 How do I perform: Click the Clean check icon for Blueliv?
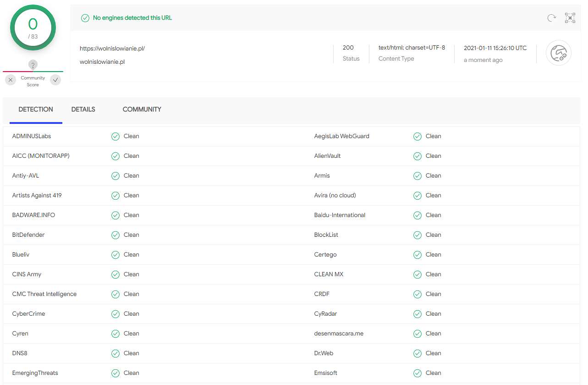115,255
